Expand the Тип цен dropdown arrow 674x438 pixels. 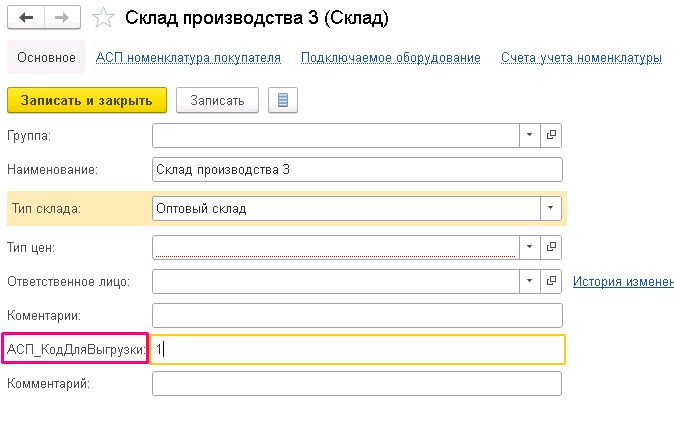coord(529,247)
